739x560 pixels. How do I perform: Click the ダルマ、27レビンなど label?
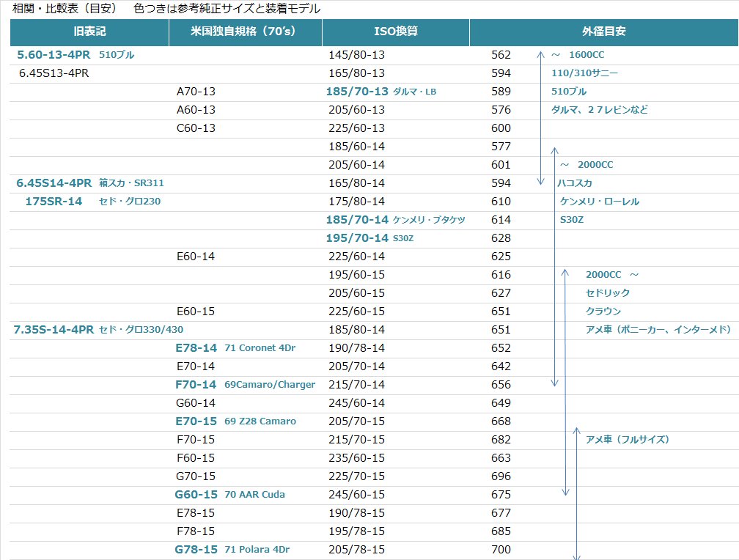600,110
